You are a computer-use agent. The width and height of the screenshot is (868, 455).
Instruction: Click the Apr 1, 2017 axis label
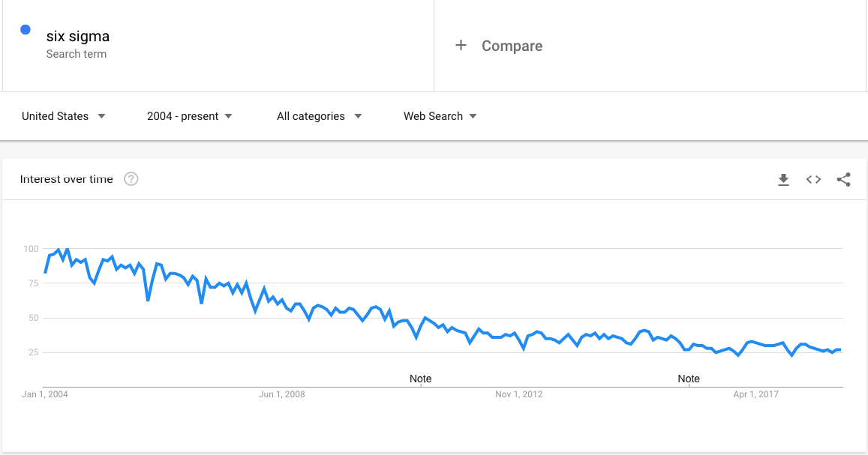[755, 394]
